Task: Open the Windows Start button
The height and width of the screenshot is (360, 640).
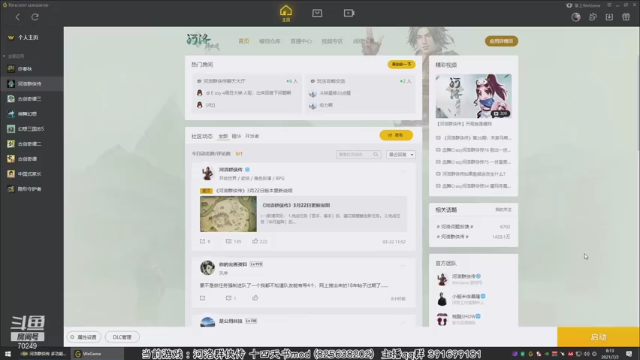Action: tap(7, 353)
